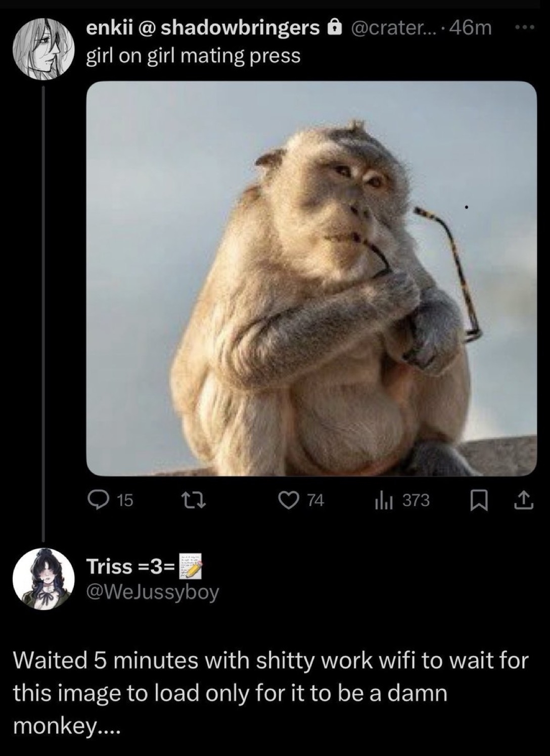The image size is (550, 756).
Task: Open the three-dot more options menu
Action: pos(527,28)
